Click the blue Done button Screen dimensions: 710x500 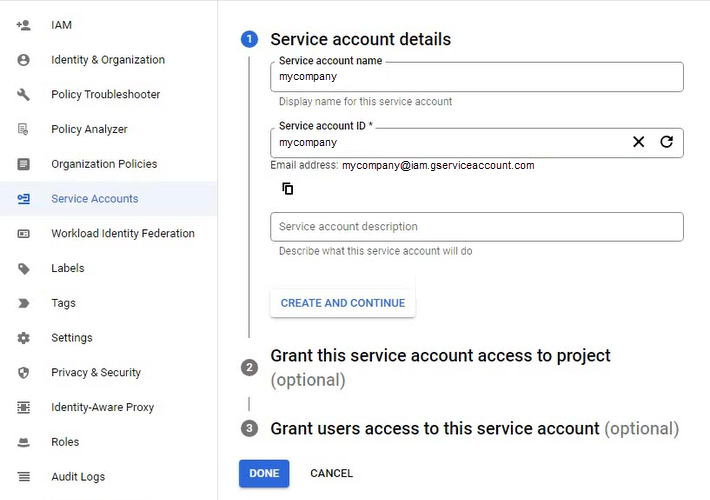coord(264,473)
